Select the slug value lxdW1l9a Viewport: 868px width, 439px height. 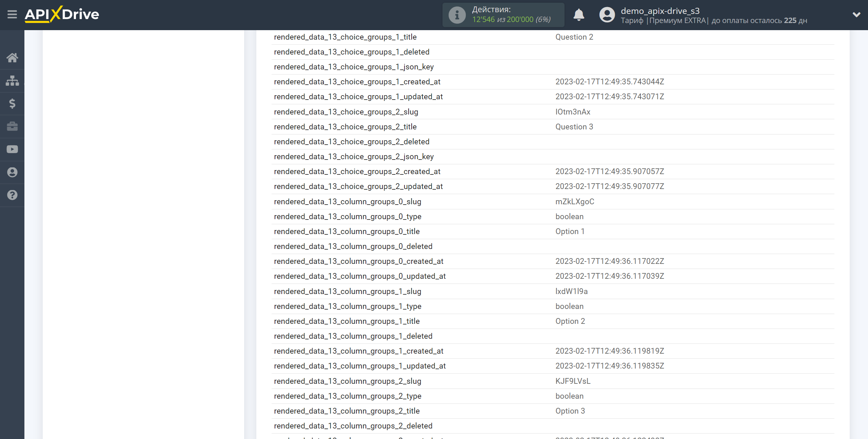point(571,291)
